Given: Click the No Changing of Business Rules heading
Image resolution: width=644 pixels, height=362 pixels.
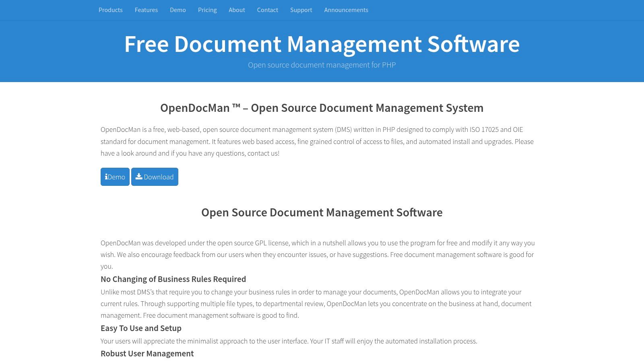Looking at the screenshot, I should coord(173,279).
